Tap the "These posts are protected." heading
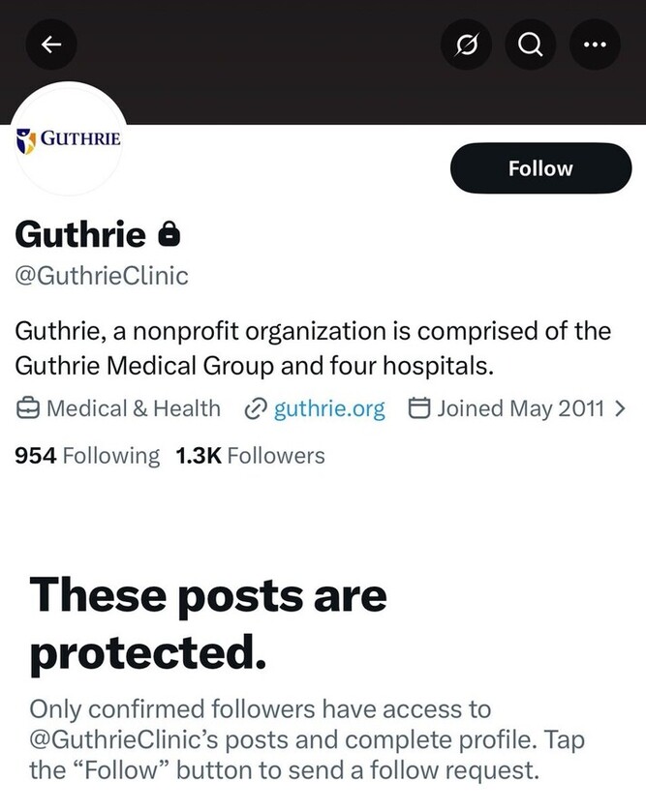The width and height of the screenshot is (646, 812). point(208,624)
